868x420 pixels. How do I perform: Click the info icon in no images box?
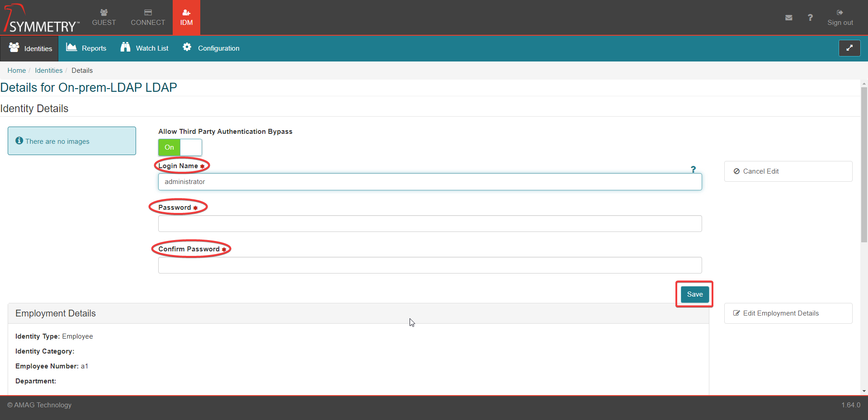coord(19,141)
